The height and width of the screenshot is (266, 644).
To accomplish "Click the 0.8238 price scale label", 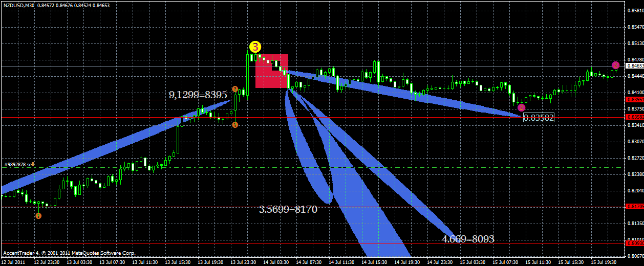I will click(635, 174).
